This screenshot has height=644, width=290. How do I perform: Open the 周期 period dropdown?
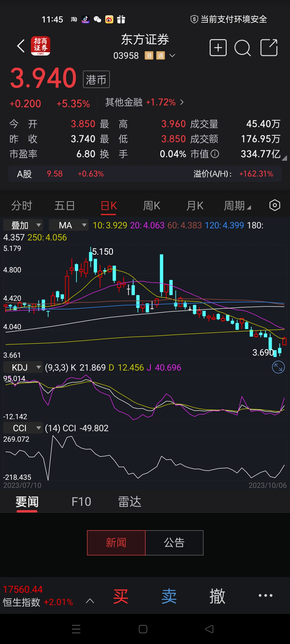pyautogui.click(x=237, y=206)
